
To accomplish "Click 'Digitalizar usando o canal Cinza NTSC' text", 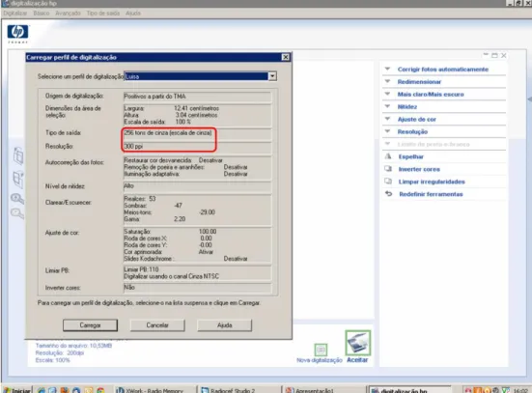I will coord(171,276).
